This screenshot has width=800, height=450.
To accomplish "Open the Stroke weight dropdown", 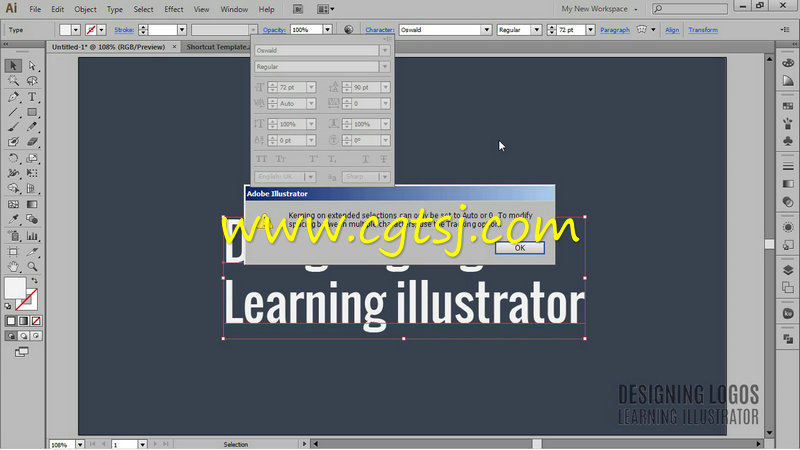I will tap(182, 30).
